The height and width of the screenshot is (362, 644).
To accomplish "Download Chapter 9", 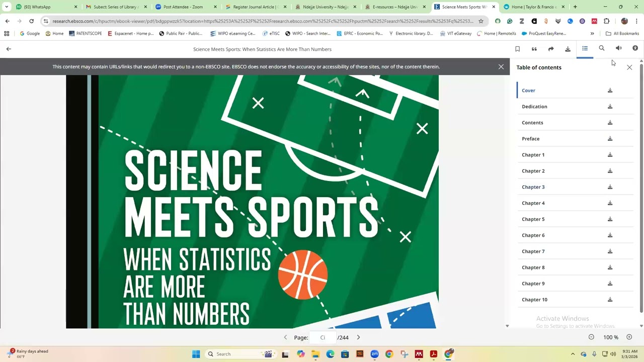I will point(610,284).
